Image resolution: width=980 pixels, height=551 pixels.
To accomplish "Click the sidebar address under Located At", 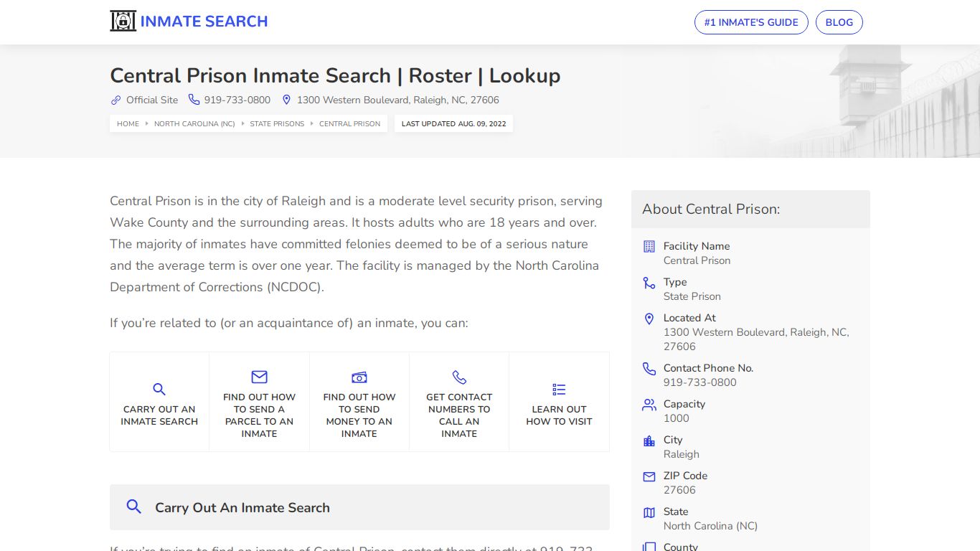I will 756,339.
